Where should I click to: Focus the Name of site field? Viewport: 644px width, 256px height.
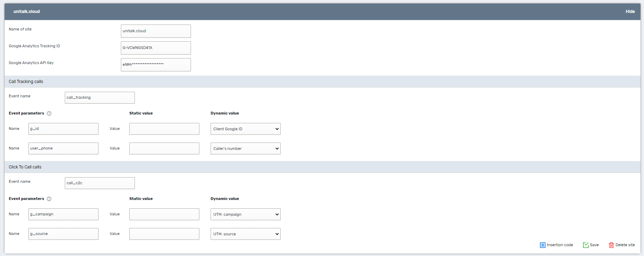(x=156, y=31)
